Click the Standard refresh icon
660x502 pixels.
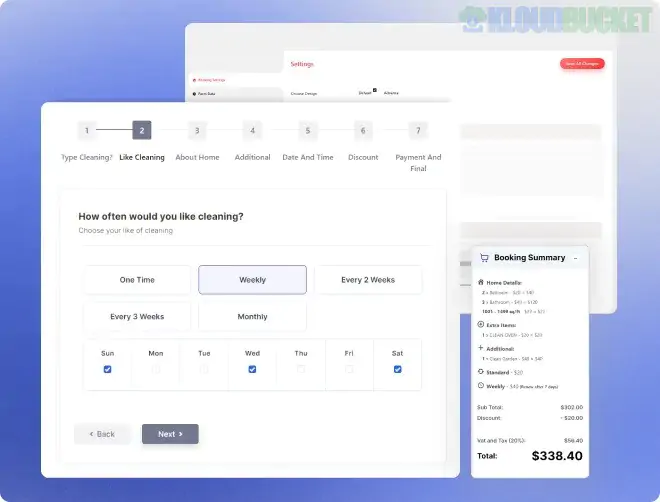pyautogui.click(x=481, y=372)
